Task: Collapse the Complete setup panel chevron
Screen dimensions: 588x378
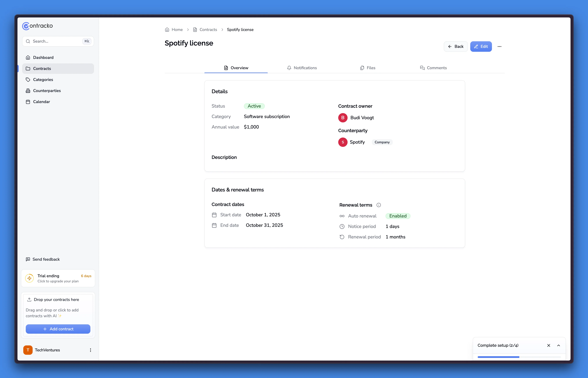Action: [x=558, y=345]
